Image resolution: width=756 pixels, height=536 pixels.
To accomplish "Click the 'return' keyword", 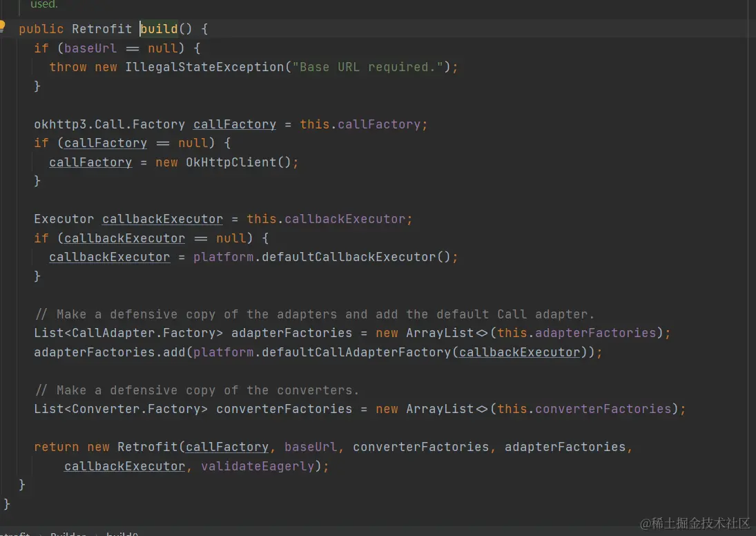I will (x=56, y=447).
